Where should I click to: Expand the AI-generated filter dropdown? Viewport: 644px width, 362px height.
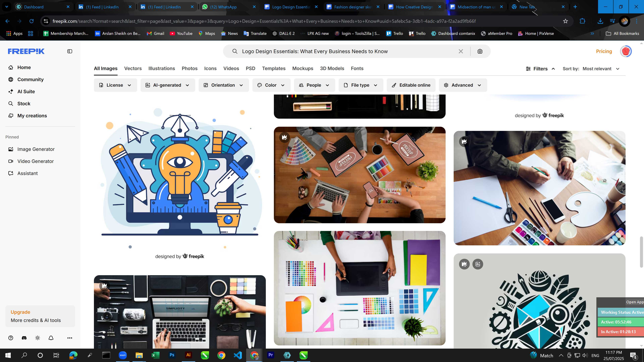pyautogui.click(x=168, y=85)
